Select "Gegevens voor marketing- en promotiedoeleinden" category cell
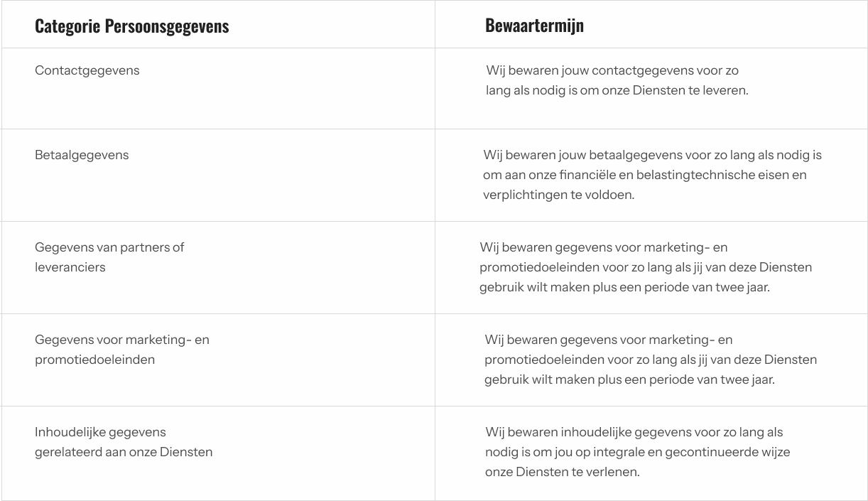 coord(122,350)
